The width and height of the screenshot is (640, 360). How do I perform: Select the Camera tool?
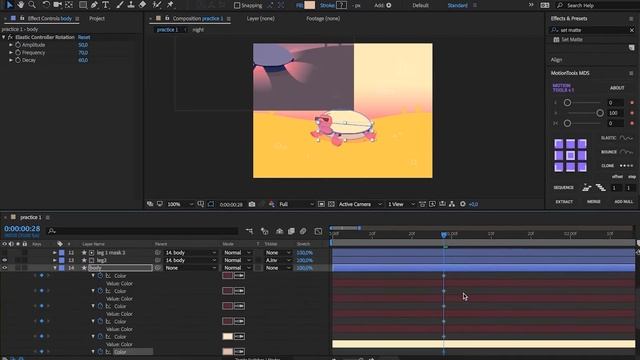click(x=58, y=5)
